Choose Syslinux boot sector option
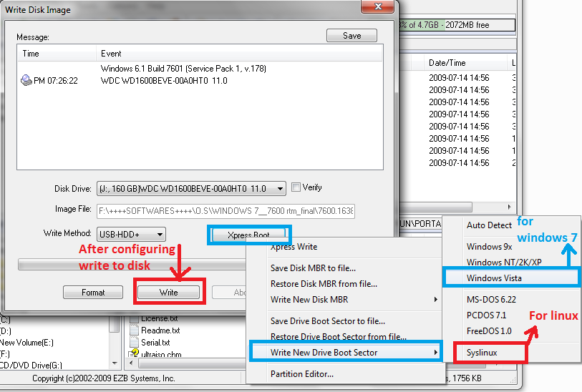This screenshot has width=582, height=392. (481, 353)
